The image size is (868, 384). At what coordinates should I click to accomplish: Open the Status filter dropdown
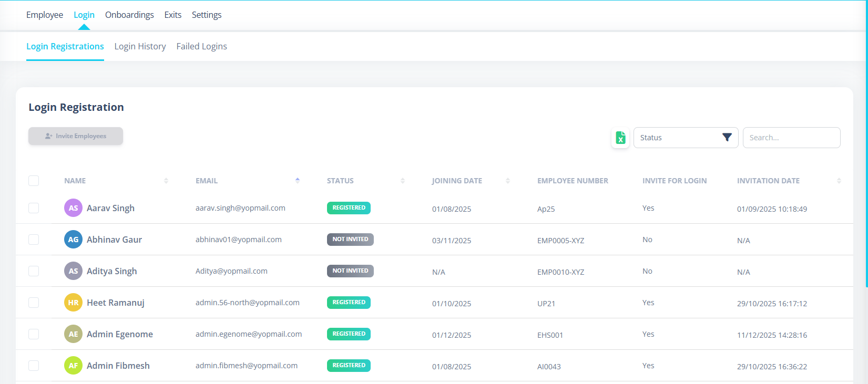pyautogui.click(x=686, y=138)
